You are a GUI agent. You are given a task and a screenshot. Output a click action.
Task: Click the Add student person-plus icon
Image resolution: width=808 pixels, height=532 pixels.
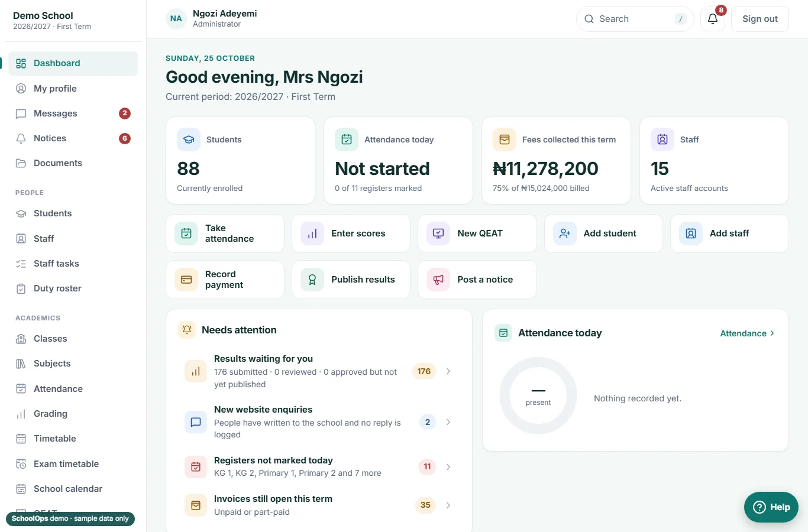click(x=565, y=233)
